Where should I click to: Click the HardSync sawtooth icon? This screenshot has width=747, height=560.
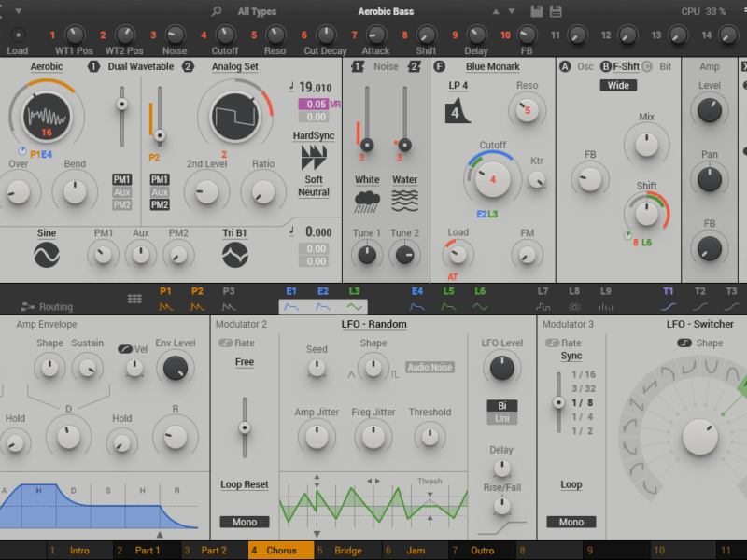314,156
